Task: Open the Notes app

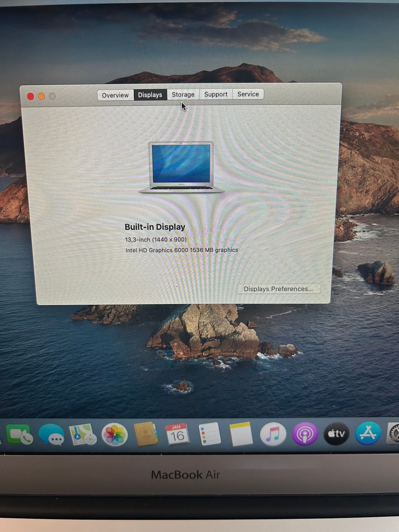Action: [x=241, y=434]
